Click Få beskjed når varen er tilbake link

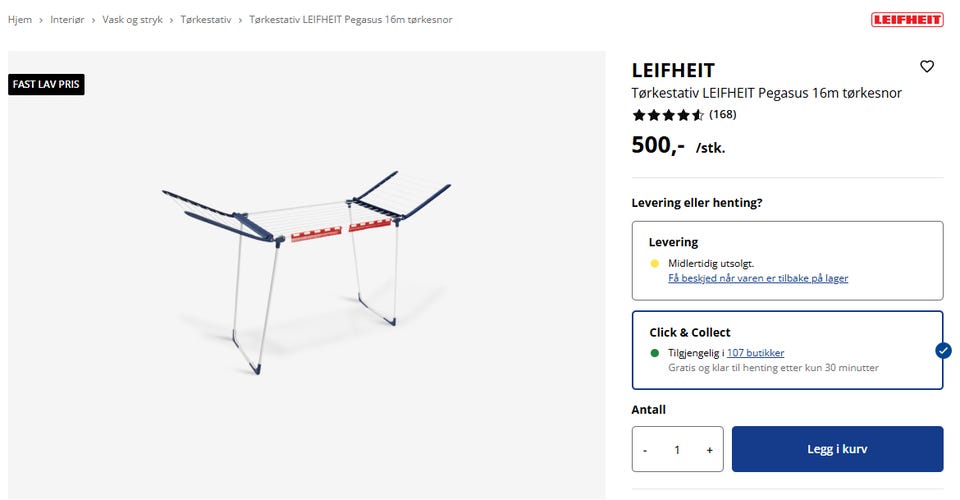(758, 278)
